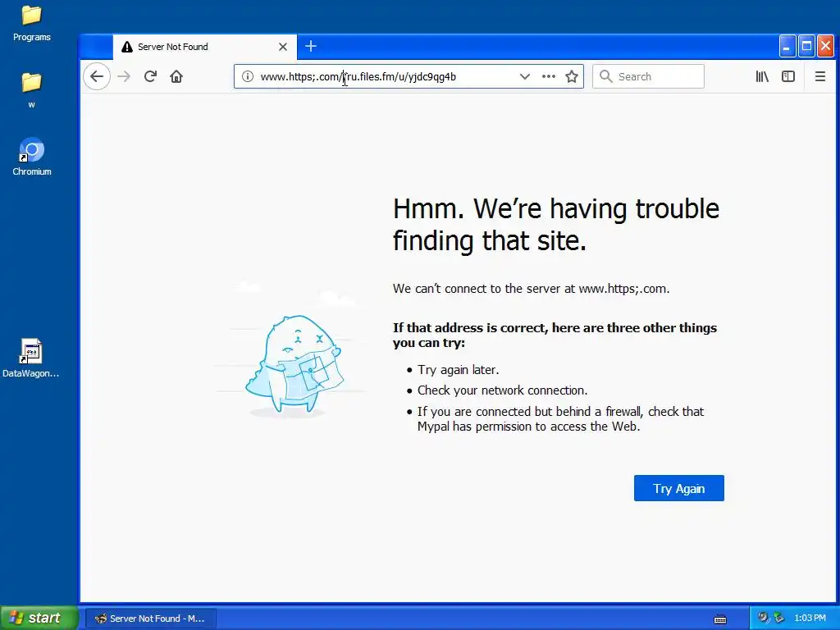Open the page actions three-dot menu
Image resolution: width=840 pixels, height=630 pixels.
pos(549,76)
